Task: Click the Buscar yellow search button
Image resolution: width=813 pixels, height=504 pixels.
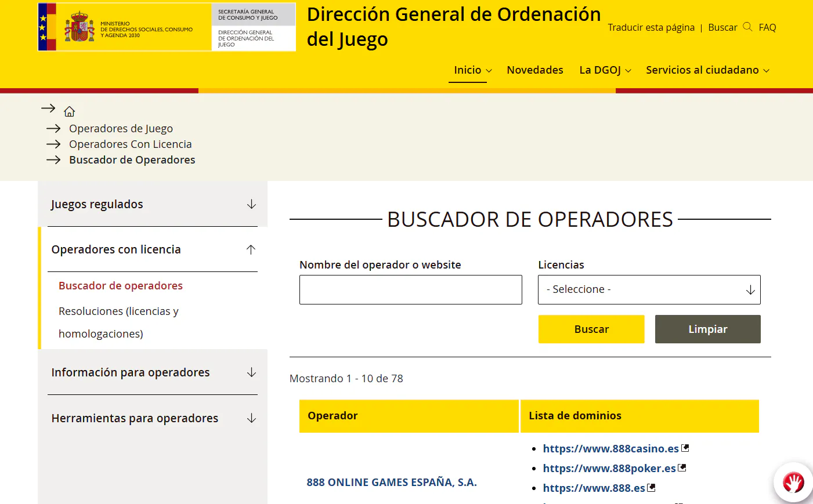Action: (591, 329)
